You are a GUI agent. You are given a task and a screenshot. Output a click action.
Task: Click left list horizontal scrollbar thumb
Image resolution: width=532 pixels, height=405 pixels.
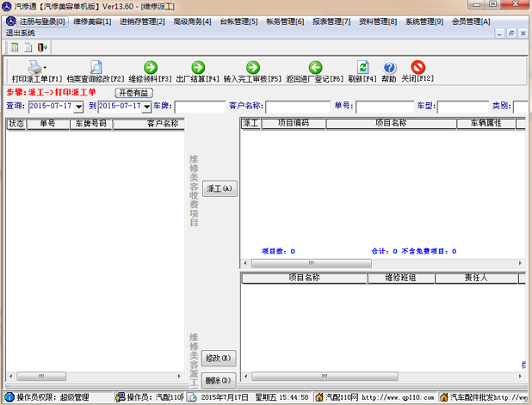41,376
